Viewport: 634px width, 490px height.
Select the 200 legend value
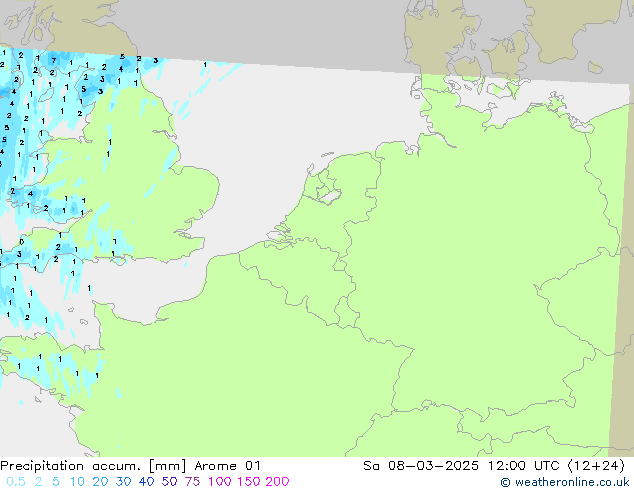[277, 482]
